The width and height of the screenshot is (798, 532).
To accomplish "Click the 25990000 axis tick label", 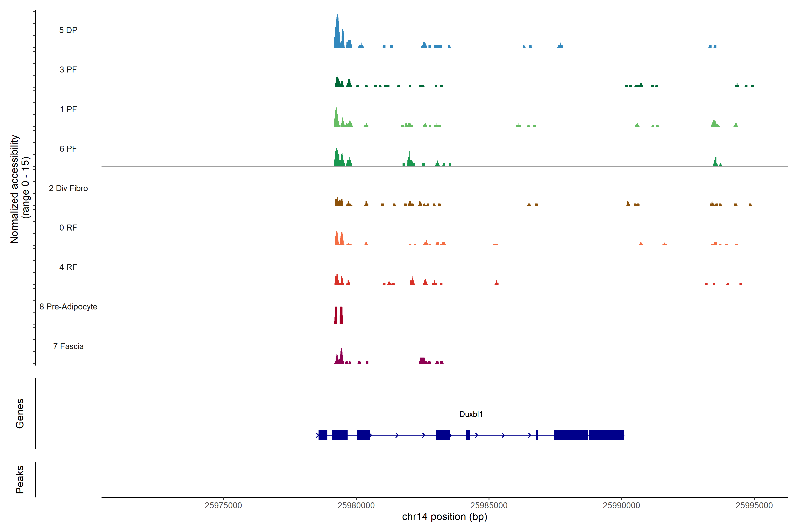I will (621, 505).
